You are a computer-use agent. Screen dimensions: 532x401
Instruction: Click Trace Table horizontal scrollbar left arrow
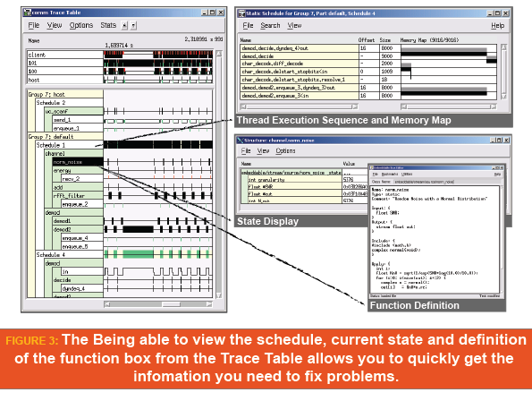coord(107,304)
